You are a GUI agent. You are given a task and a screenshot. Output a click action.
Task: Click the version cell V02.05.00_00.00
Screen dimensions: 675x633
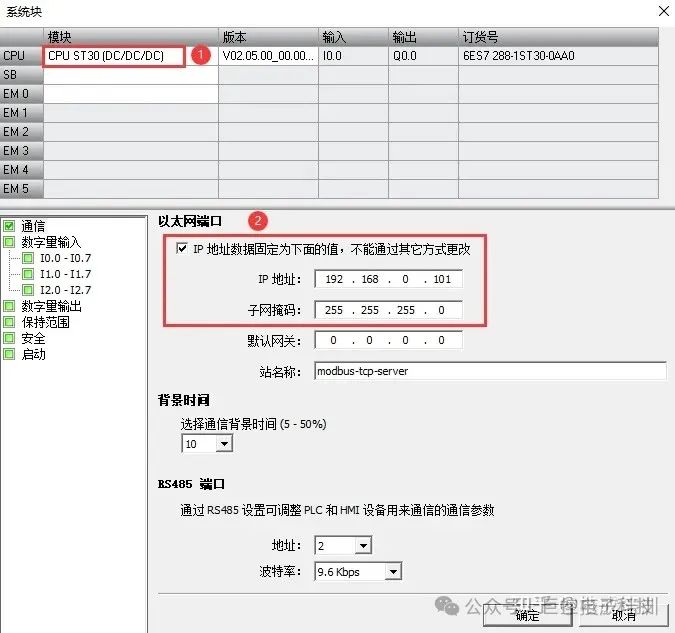[268, 56]
